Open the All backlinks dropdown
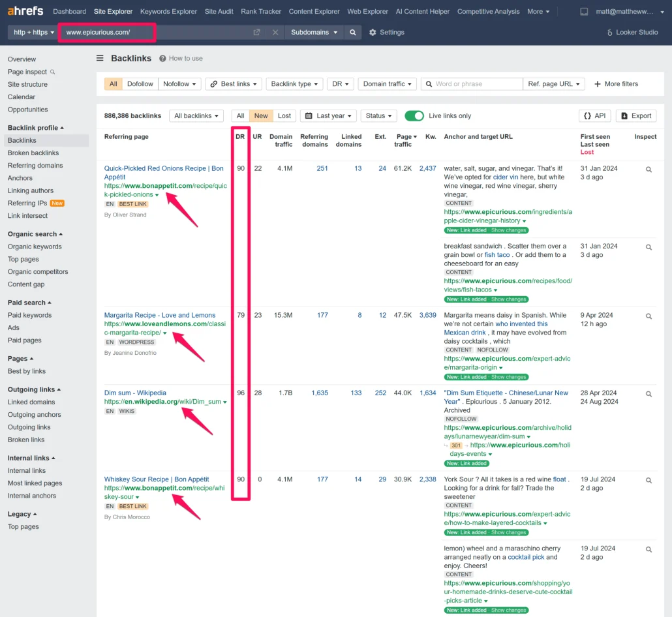Screen dimensions: 672x617 pos(196,115)
